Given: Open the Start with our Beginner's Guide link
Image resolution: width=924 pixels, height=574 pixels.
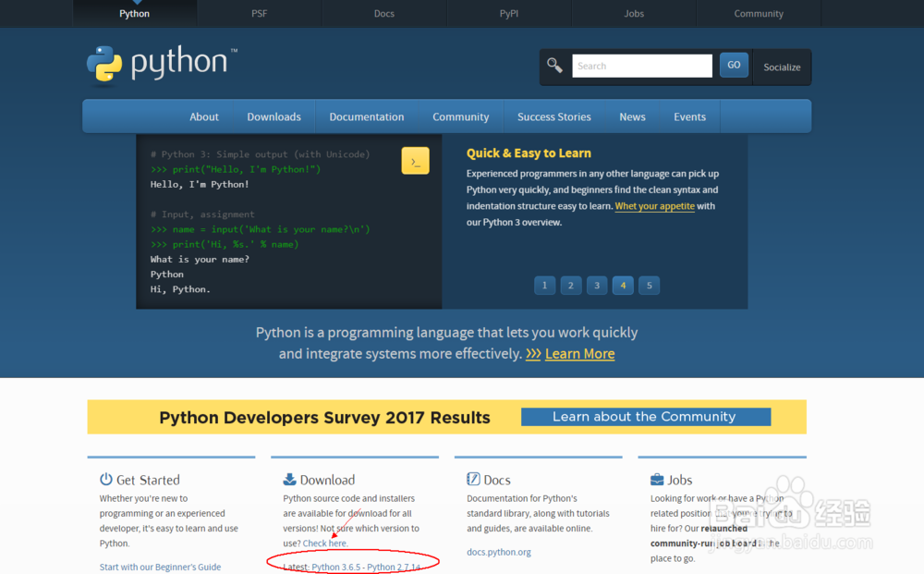Looking at the screenshot, I should 160,567.
